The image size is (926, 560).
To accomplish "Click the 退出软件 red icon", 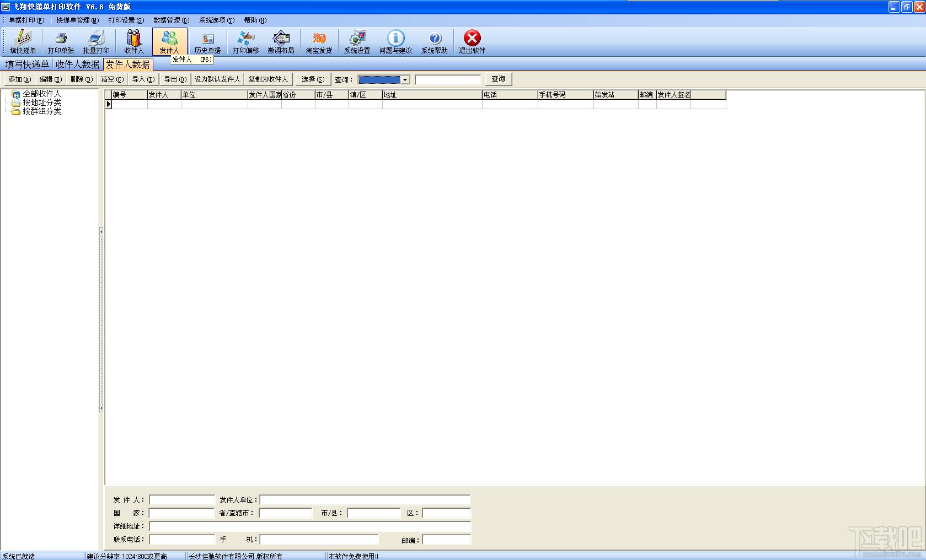I will [472, 42].
